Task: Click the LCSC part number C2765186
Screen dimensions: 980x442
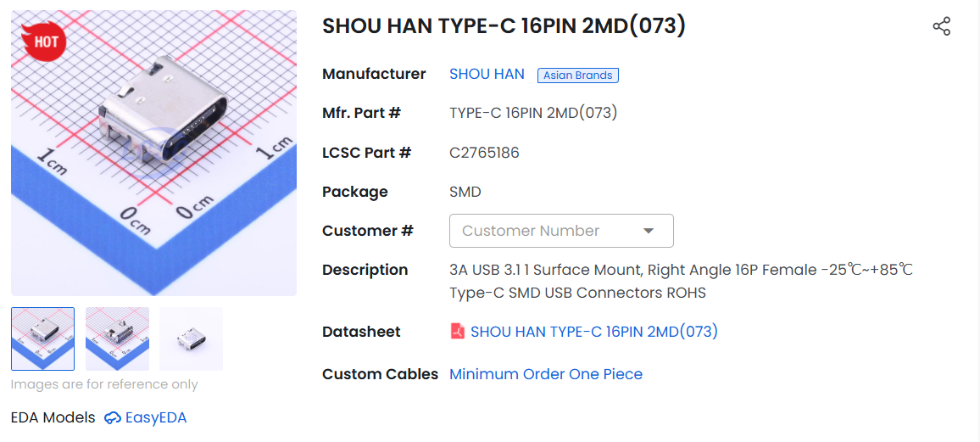Action: [x=484, y=153]
